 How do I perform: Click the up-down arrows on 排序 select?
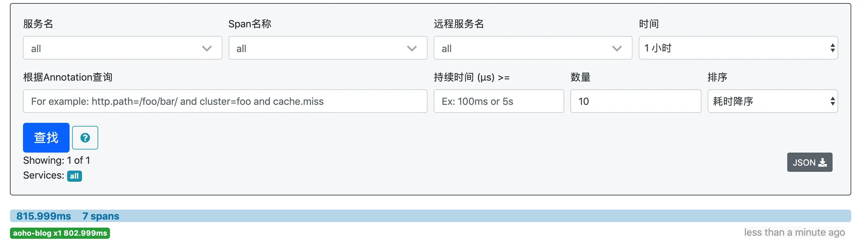click(x=833, y=101)
